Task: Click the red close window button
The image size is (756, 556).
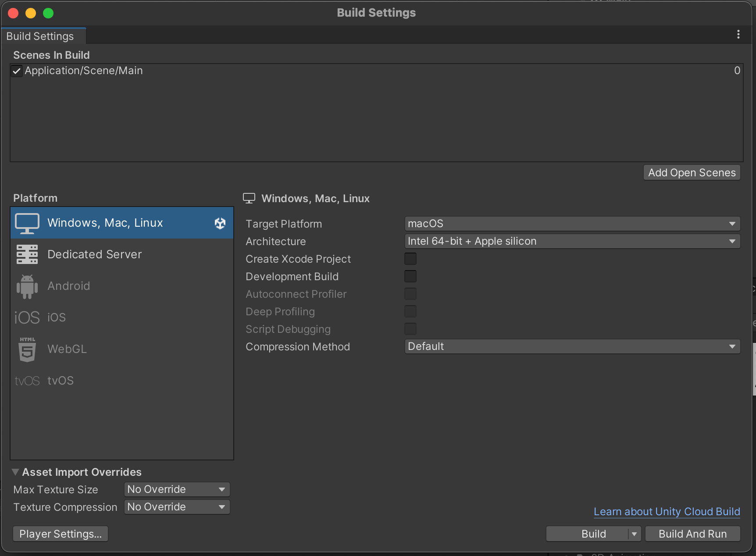Action: (x=13, y=13)
